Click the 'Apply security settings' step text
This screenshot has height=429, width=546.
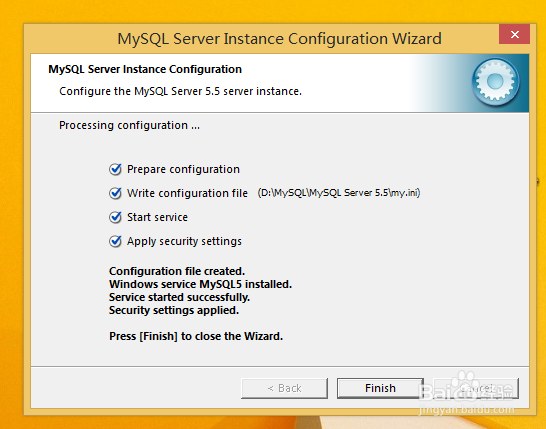pyautogui.click(x=184, y=241)
